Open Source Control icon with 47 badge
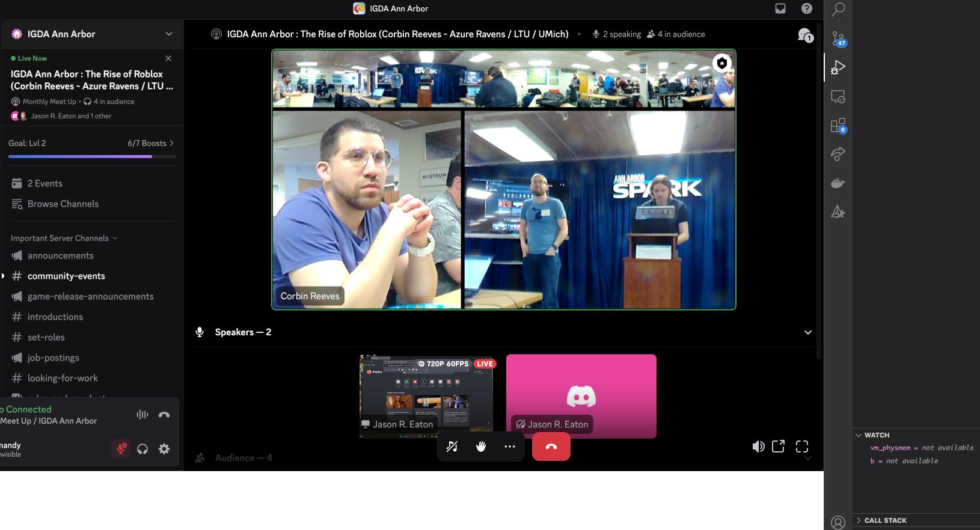This screenshot has height=530, width=980. pos(838,39)
